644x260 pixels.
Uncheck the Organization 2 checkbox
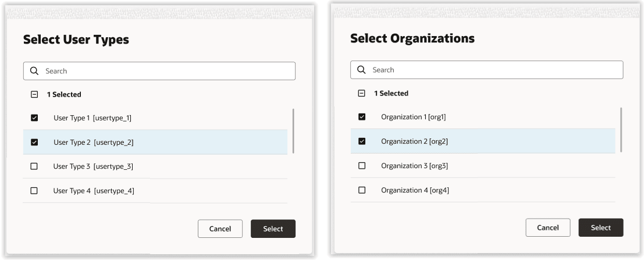click(362, 141)
